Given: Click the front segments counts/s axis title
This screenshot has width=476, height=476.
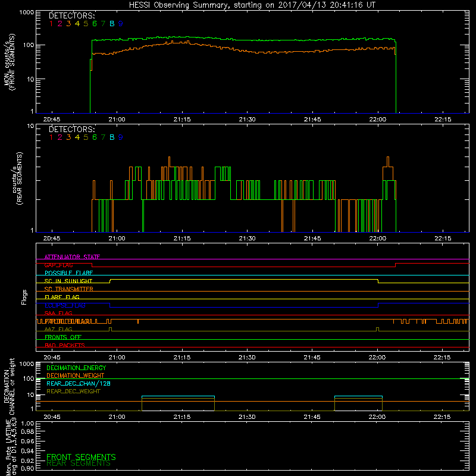Looking at the screenshot, I should click(x=10, y=62).
